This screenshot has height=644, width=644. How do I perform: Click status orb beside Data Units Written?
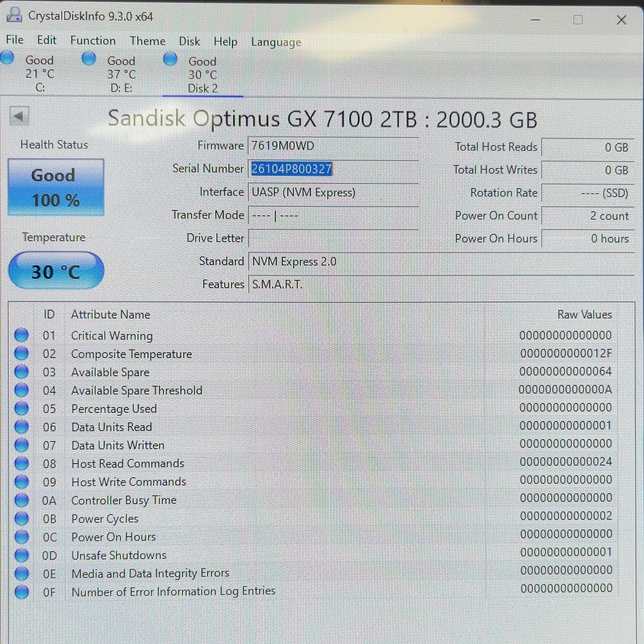21,445
